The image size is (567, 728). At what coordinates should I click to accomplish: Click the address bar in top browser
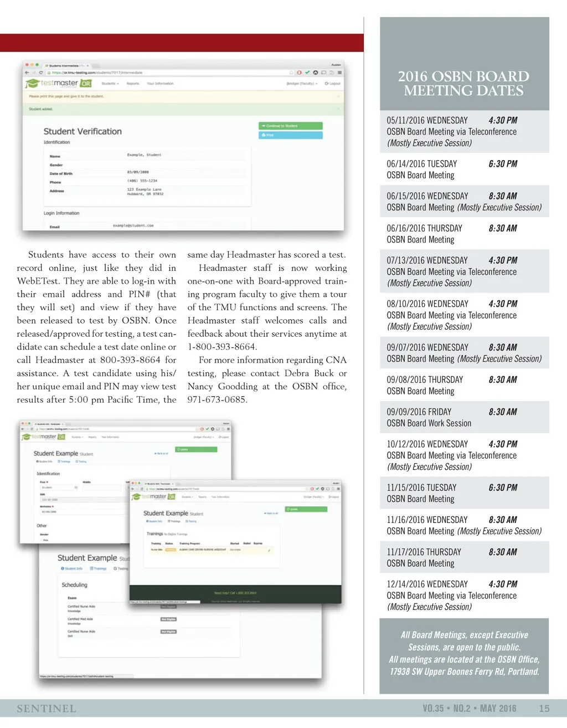pos(166,73)
